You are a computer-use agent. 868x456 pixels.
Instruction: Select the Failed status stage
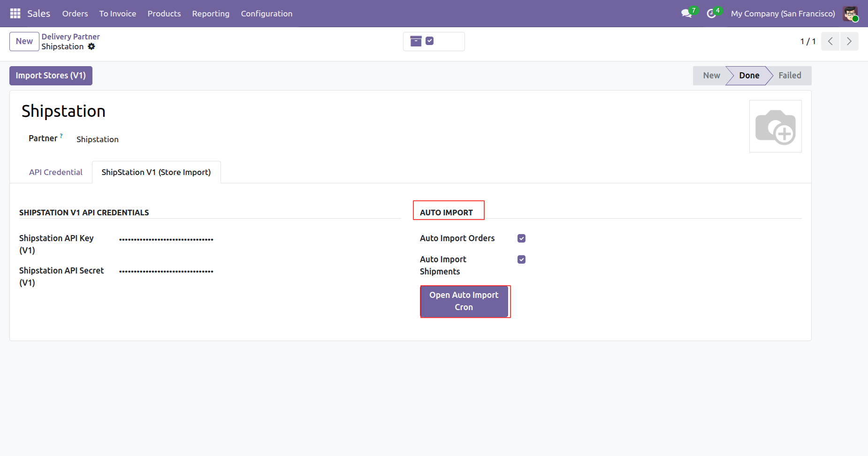(x=790, y=76)
